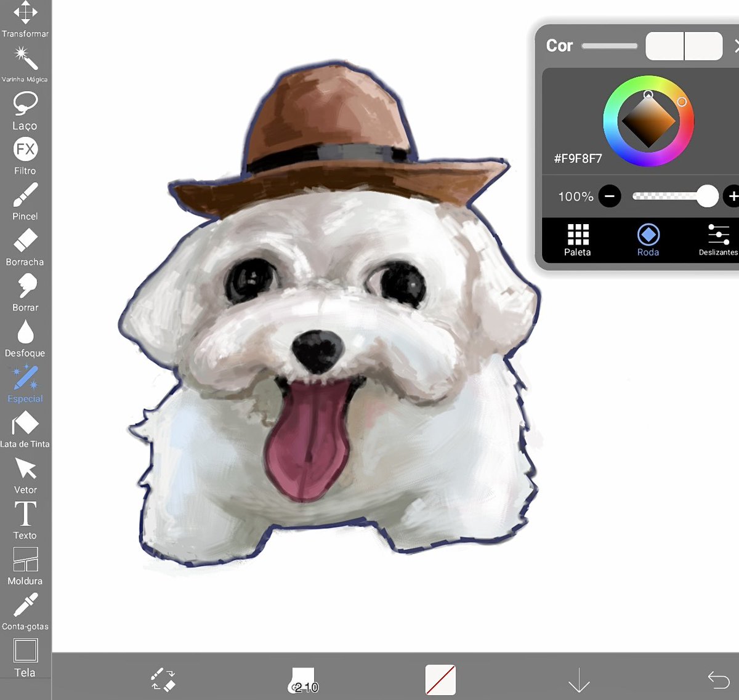739x700 pixels.
Task: Select the Borrar smudge tool
Action: pos(25,292)
